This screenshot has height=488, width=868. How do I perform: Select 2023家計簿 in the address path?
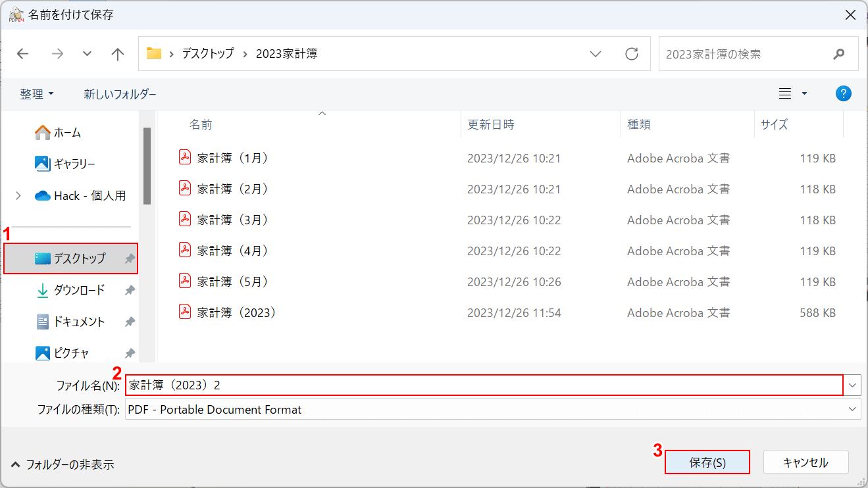pos(287,54)
